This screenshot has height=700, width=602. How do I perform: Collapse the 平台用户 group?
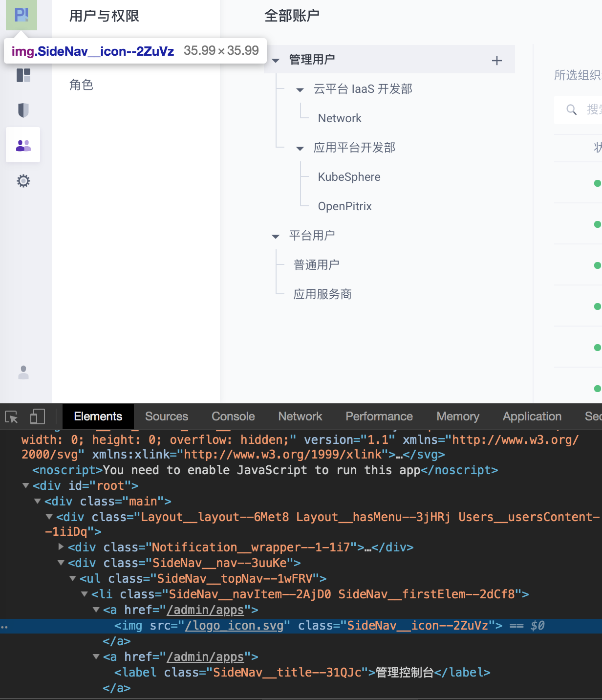[276, 236]
